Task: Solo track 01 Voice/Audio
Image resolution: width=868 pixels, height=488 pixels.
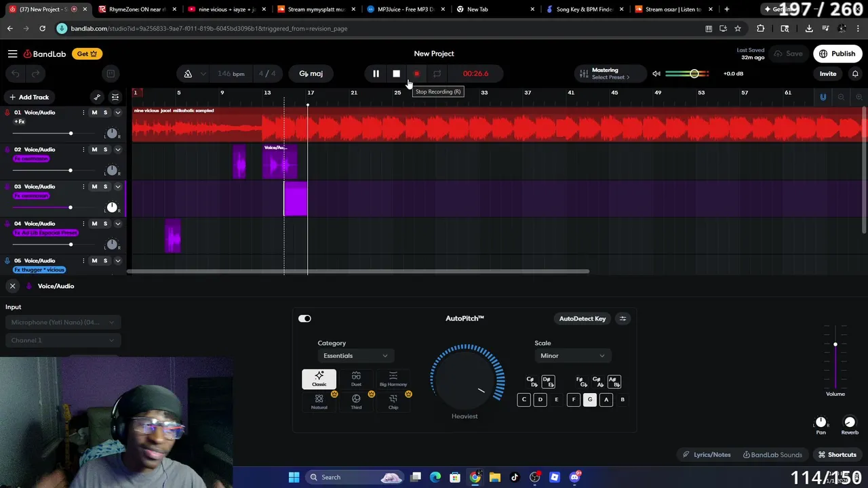Action: click(x=105, y=113)
